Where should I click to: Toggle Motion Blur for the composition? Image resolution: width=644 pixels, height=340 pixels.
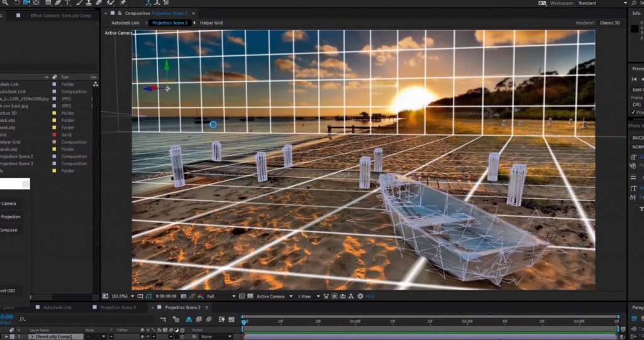pos(209,319)
